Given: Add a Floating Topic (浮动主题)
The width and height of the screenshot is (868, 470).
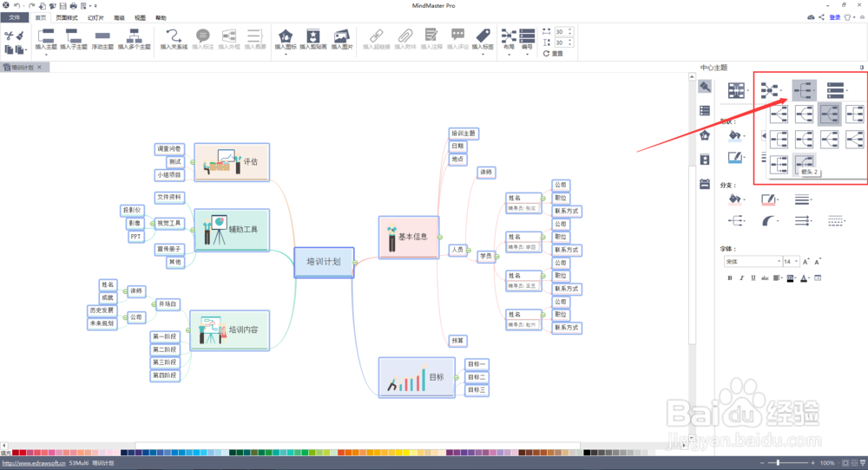Looking at the screenshot, I should click(102, 40).
